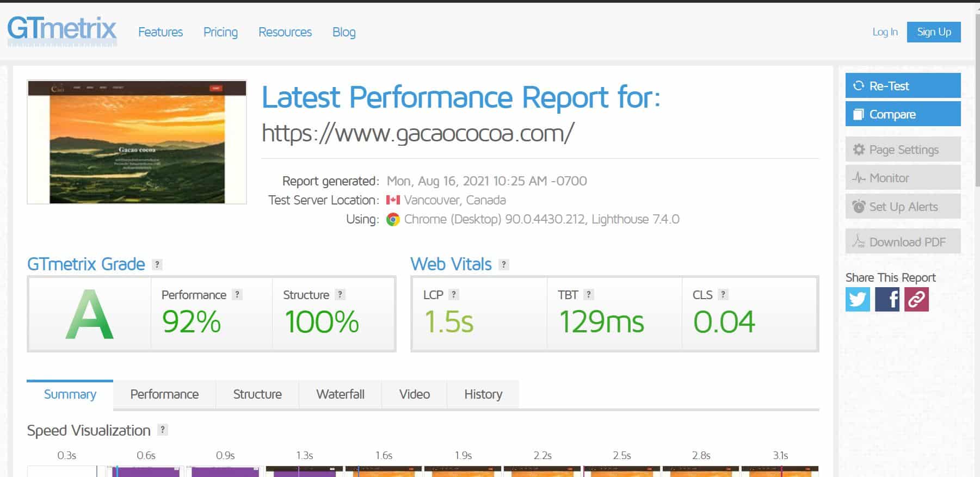
Task: Show LCP help question mark
Action: pyautogui.click(x=454, y=294)
